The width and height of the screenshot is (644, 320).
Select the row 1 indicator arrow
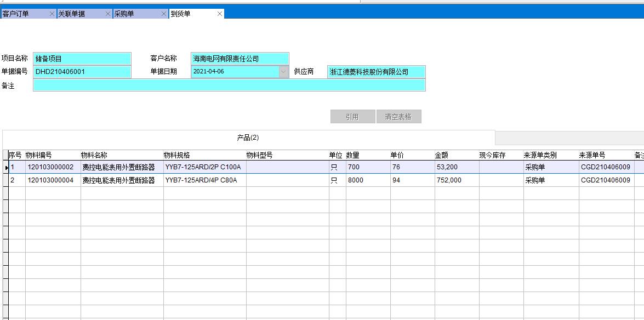click(5, 167)
